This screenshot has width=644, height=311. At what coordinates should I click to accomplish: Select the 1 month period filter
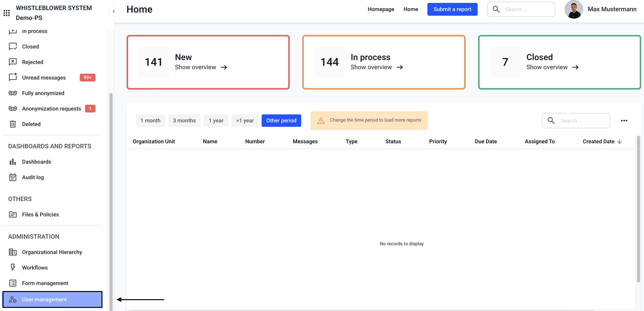tap(150, 121)
